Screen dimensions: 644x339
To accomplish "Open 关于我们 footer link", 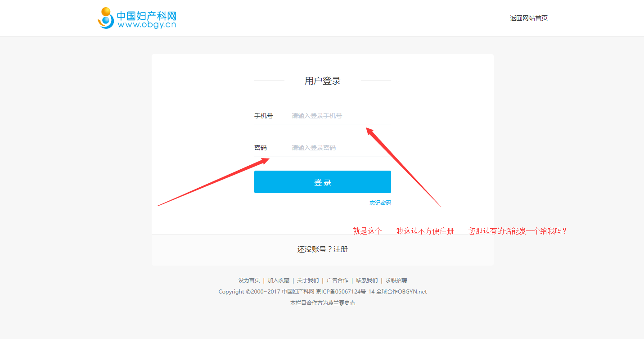I will 308,280.
